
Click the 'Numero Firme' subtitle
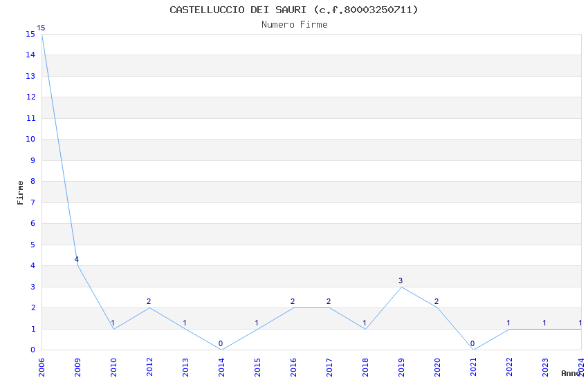[x=295, y=24]
